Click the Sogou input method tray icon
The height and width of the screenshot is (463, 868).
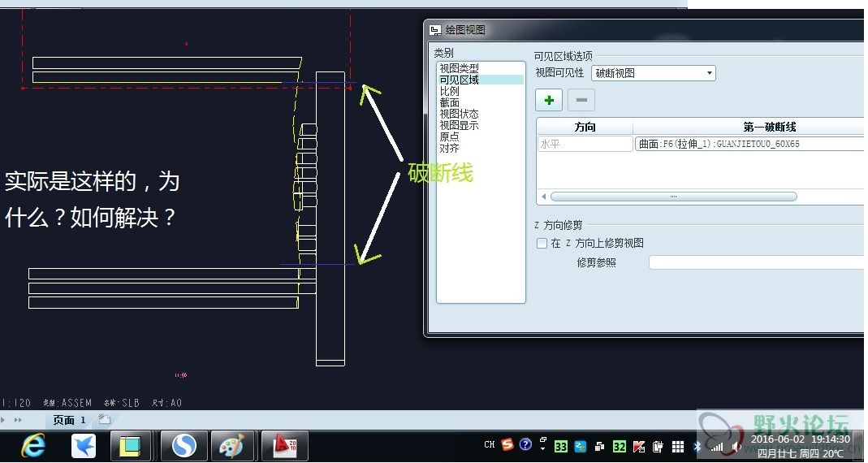pyautogui.click(x=507, y=444)
